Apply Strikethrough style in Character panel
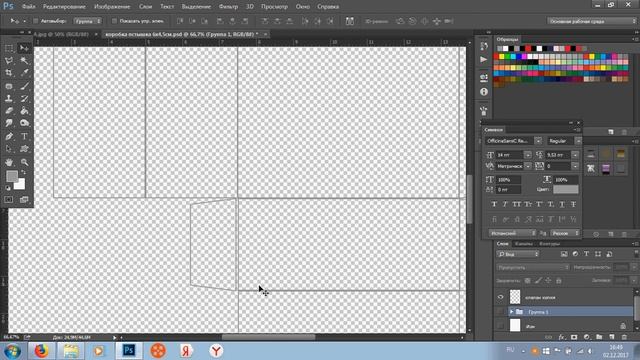The image size is (640, 360). point(573,204)
